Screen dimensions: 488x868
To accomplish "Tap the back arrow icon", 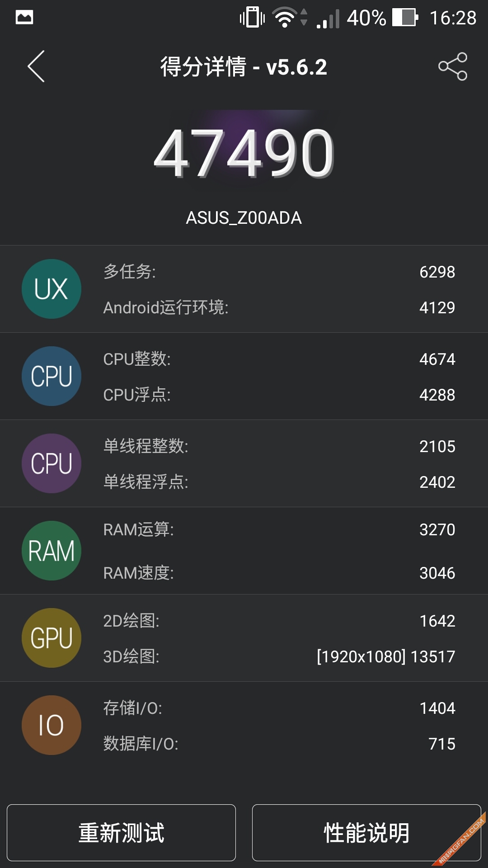I will tap(36, 66).
